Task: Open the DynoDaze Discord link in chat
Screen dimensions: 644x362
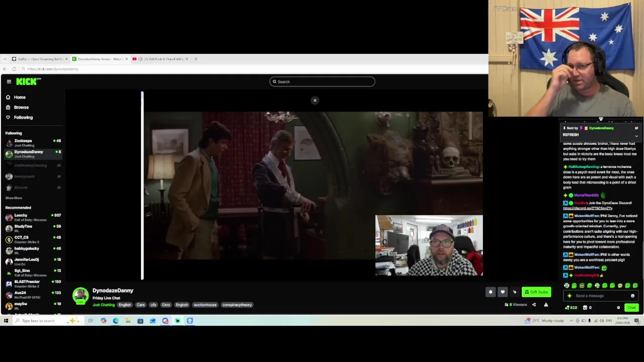Action: tap(588, 208)
